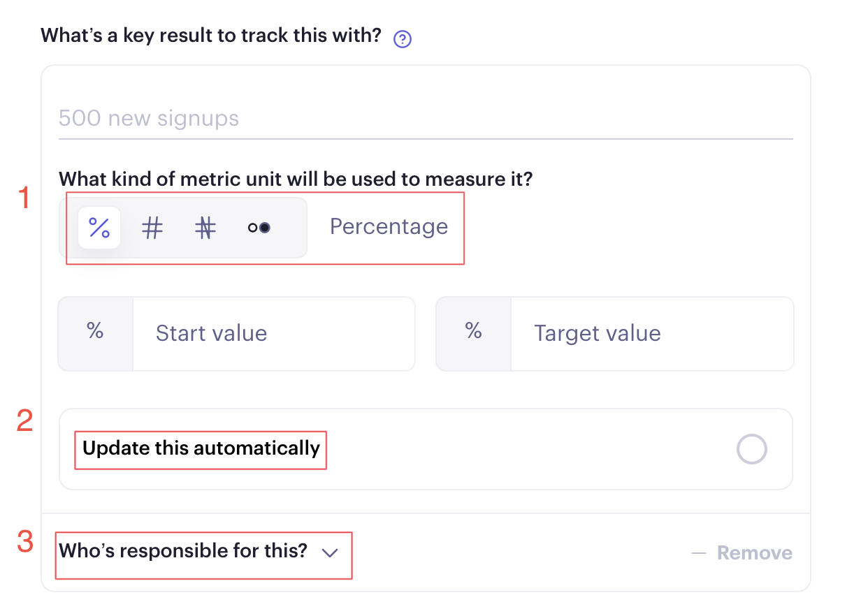
Task: Expand the Who's responsible chevron arrow
Action: [330, 552]
